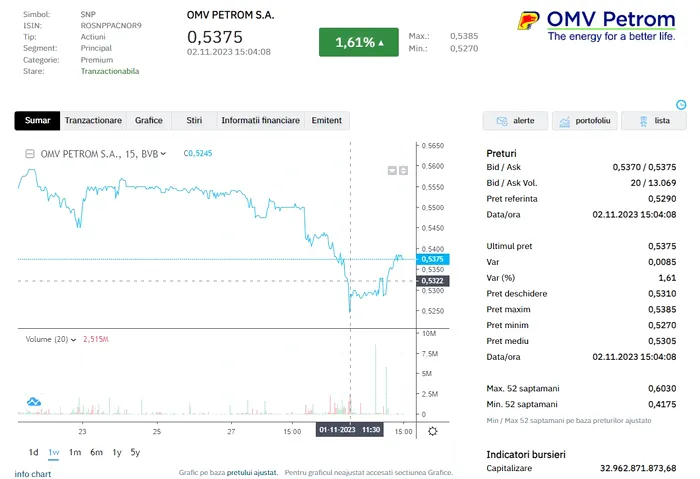Click the alerte button
Screen dimensions: 700x479
515,121
